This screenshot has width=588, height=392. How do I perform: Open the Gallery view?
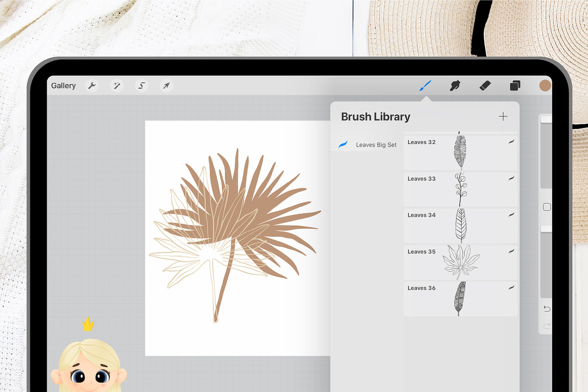[63, 86]
